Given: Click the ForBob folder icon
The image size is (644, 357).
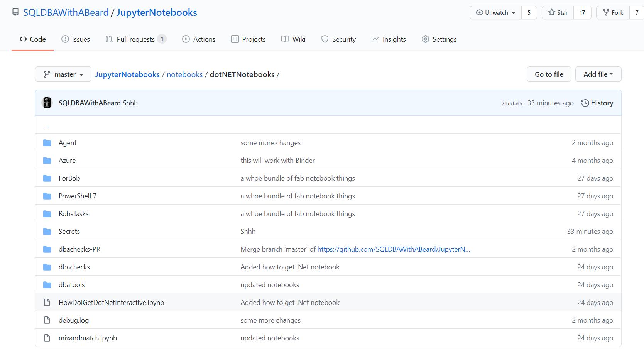Looking at the screenshot, I should pos(47,178).
